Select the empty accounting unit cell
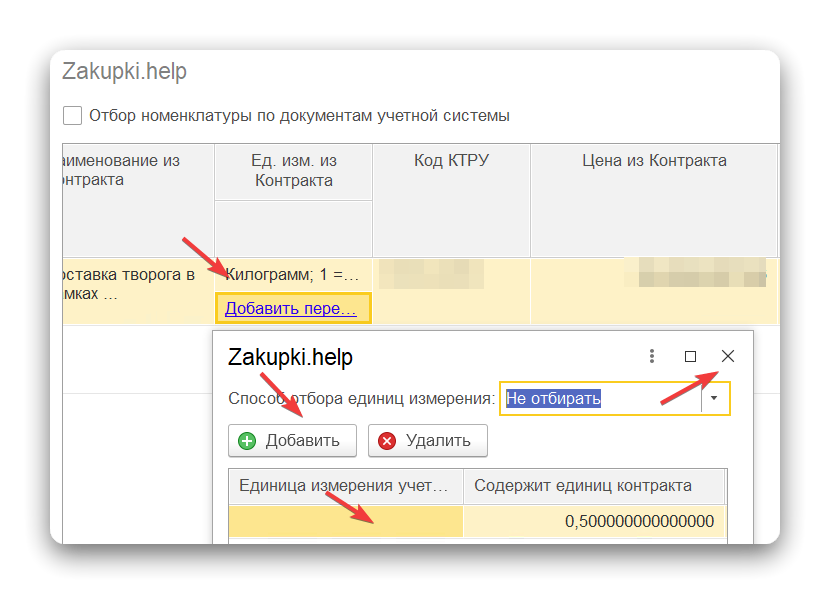 pos(346,521)
